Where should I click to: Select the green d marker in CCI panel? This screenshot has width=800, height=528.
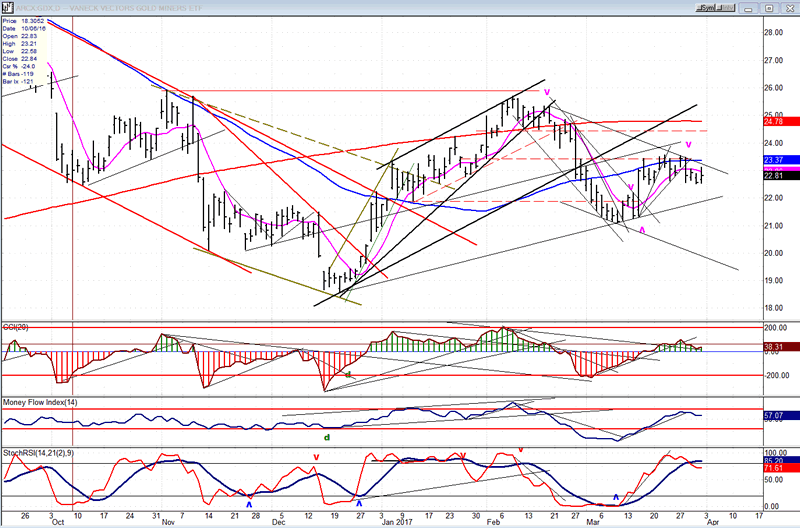pos(349,374)
